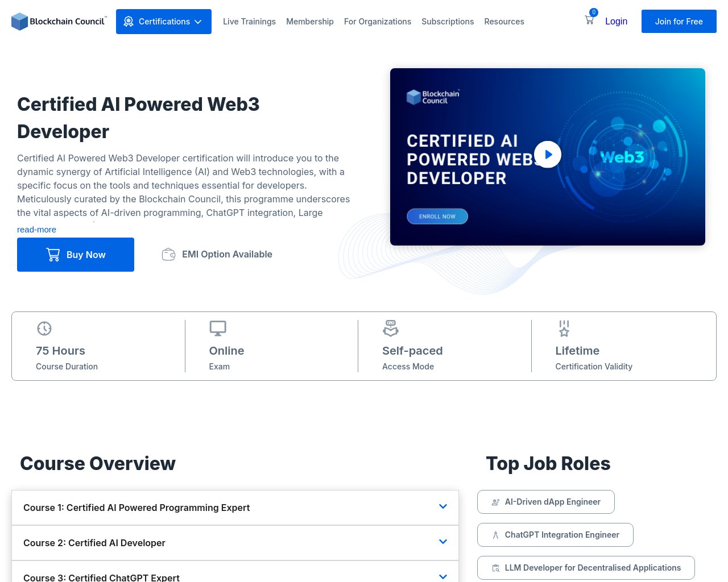This screenshot has height=582, width=728.
Task: Open the shopping cart icon
Action: pyautogui.click(x=589, y=20)
